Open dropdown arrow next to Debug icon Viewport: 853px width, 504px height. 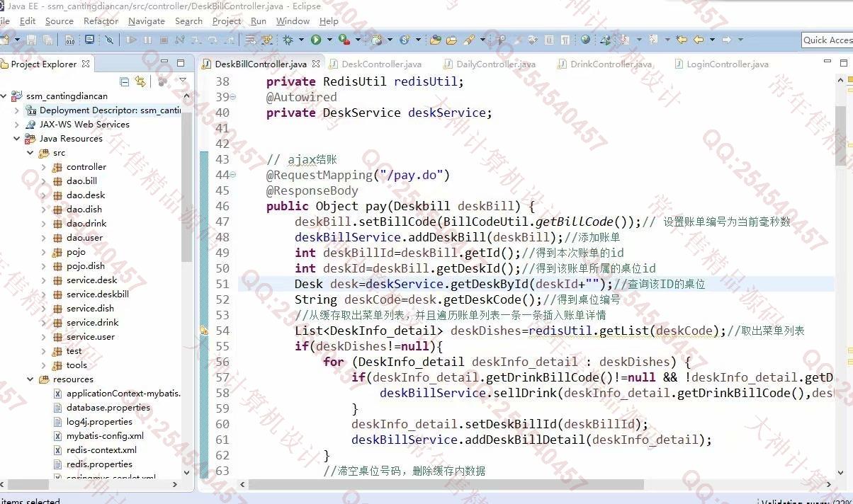point(301,40)
